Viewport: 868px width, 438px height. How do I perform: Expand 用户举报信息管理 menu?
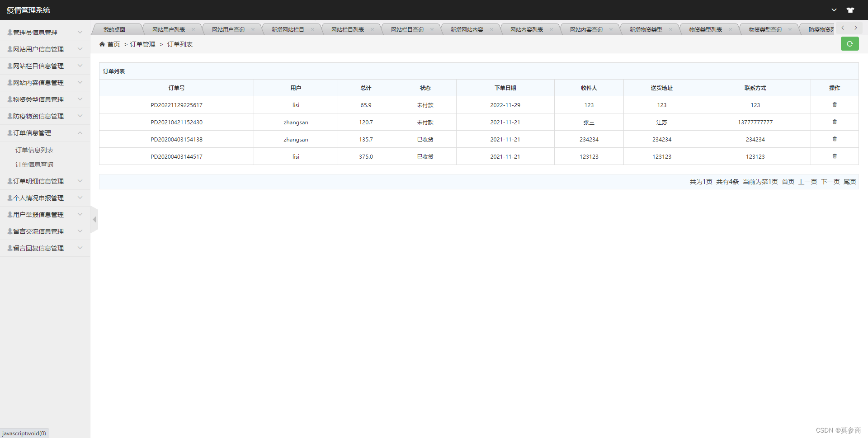(x=45, y=215)
